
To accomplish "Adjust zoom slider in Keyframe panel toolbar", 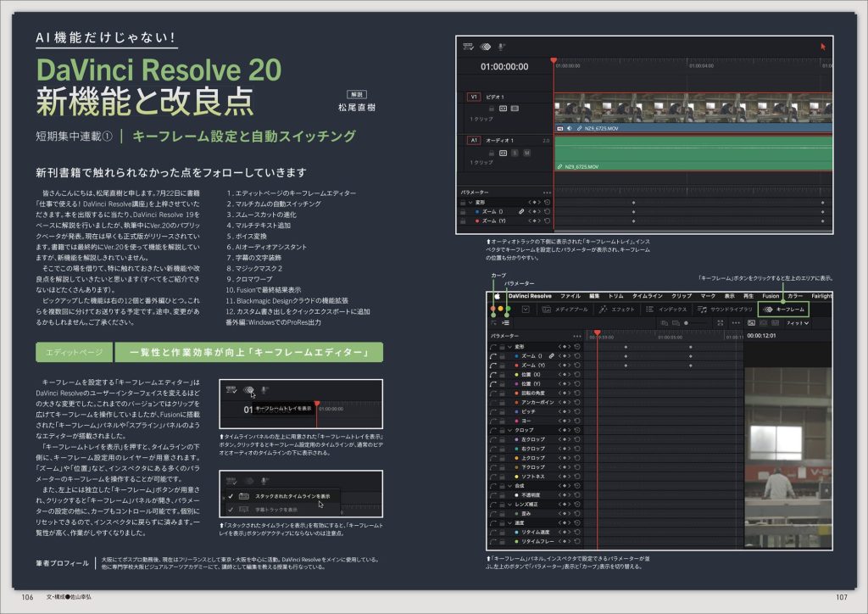I will [696, 323].
